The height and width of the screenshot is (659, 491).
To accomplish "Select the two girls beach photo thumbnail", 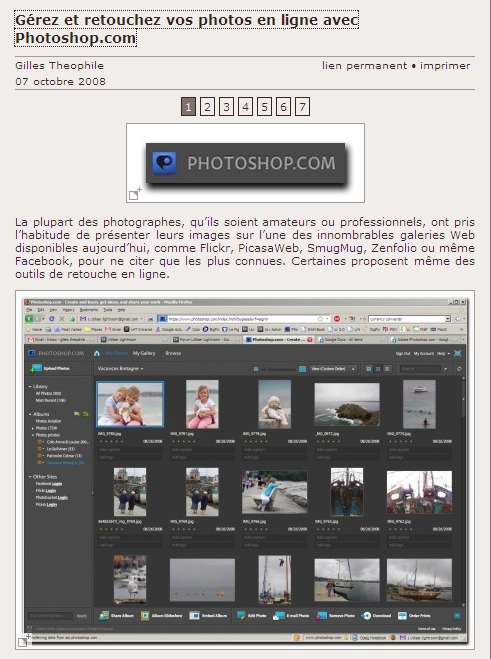I will [x=130, y=404].
